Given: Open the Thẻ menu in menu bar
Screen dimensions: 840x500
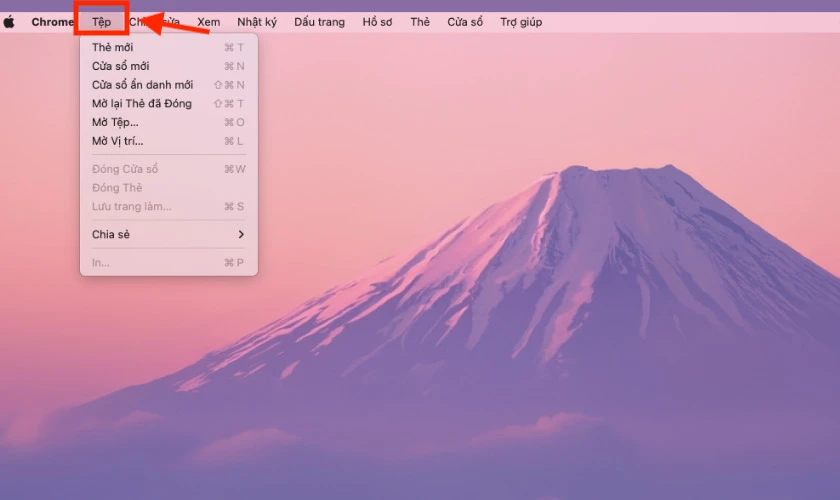Looking at the screenshot, I should click(420, 22).
